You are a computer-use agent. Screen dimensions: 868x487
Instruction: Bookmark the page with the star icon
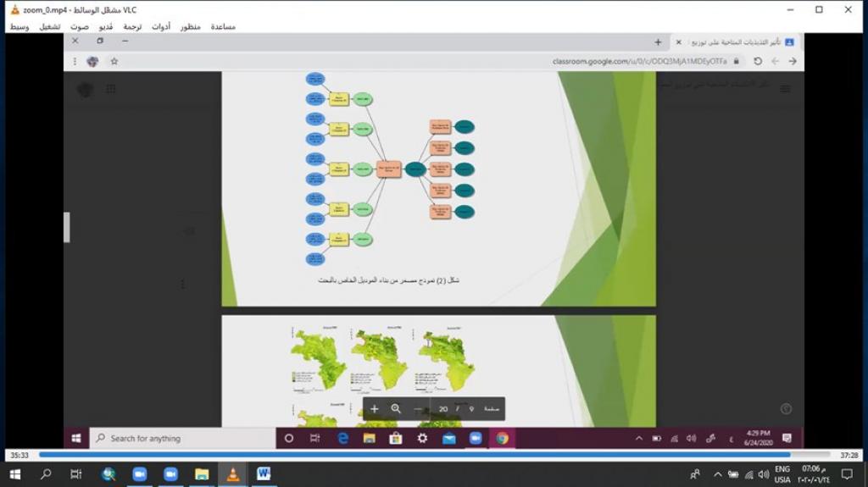click(x=114, y=61)
